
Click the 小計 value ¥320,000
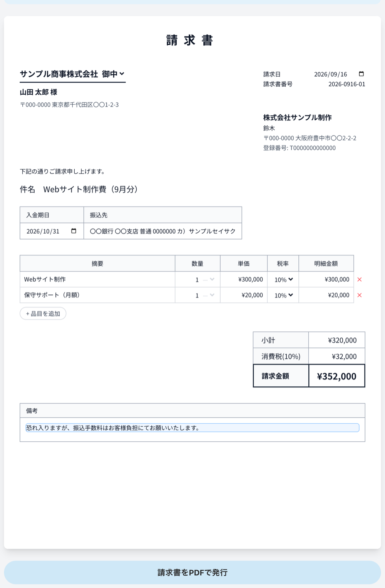342,340
